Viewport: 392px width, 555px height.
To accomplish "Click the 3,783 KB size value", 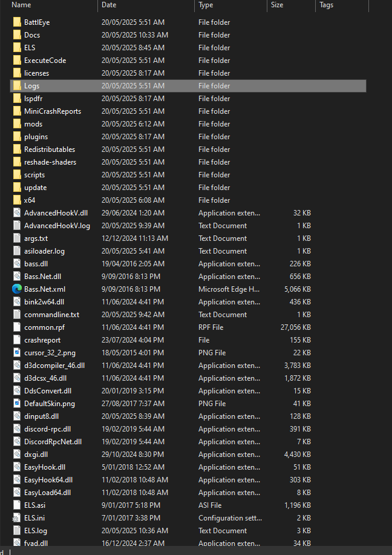I will point(298,366).
